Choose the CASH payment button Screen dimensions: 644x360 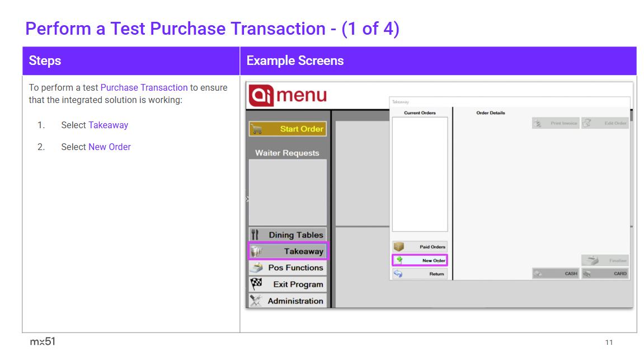[556, 274]
